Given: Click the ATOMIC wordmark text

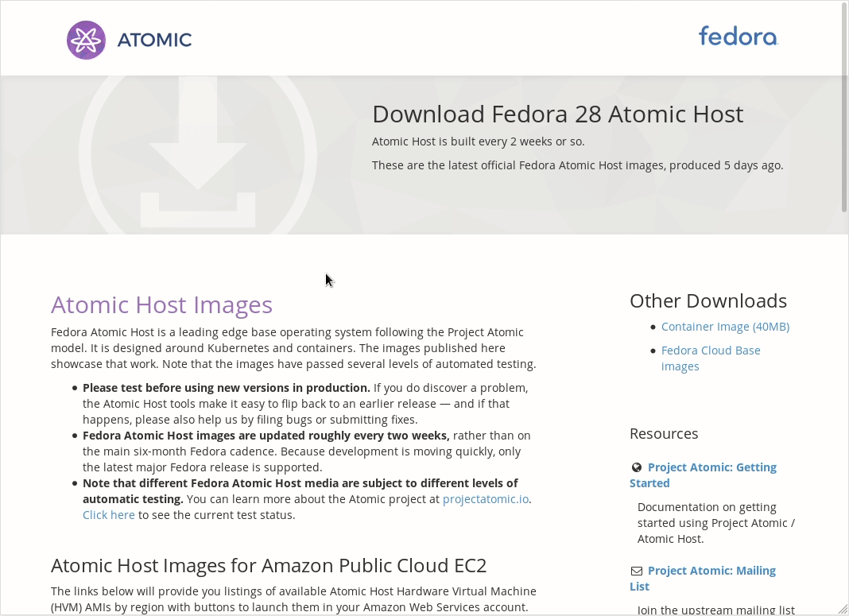Looking at the screenshot, I should click(154, 40).
